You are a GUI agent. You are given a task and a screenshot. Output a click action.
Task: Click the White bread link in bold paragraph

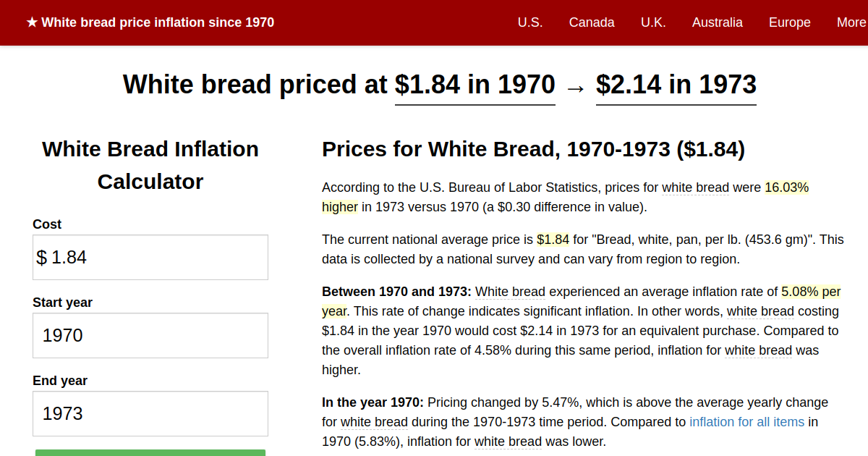[x=510, y=291]
